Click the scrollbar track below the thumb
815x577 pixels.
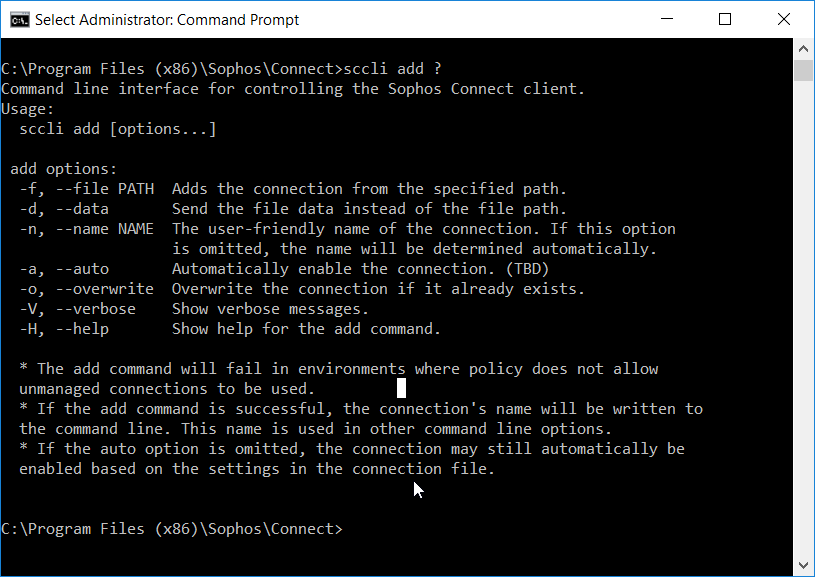[803, 300]
